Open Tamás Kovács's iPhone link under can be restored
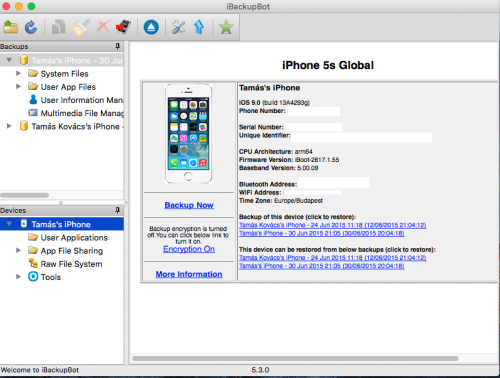Viewport: 500px width, 378px height. (333, 258)
